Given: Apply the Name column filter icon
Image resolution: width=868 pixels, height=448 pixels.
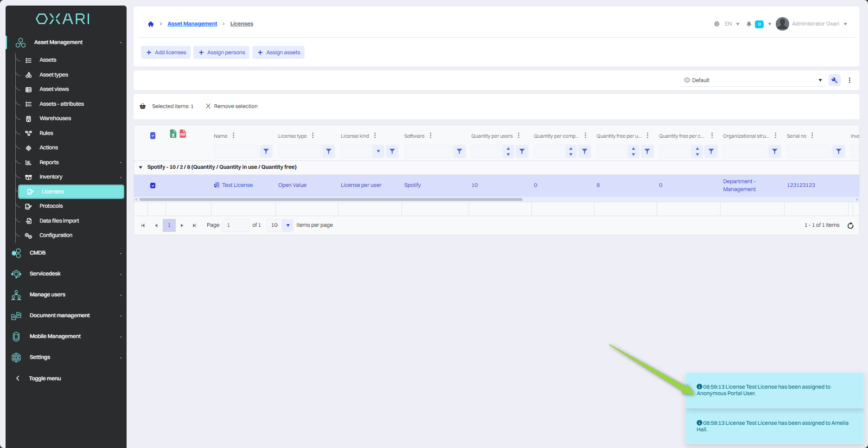Looking at the screenshot, I should point(266,151).
